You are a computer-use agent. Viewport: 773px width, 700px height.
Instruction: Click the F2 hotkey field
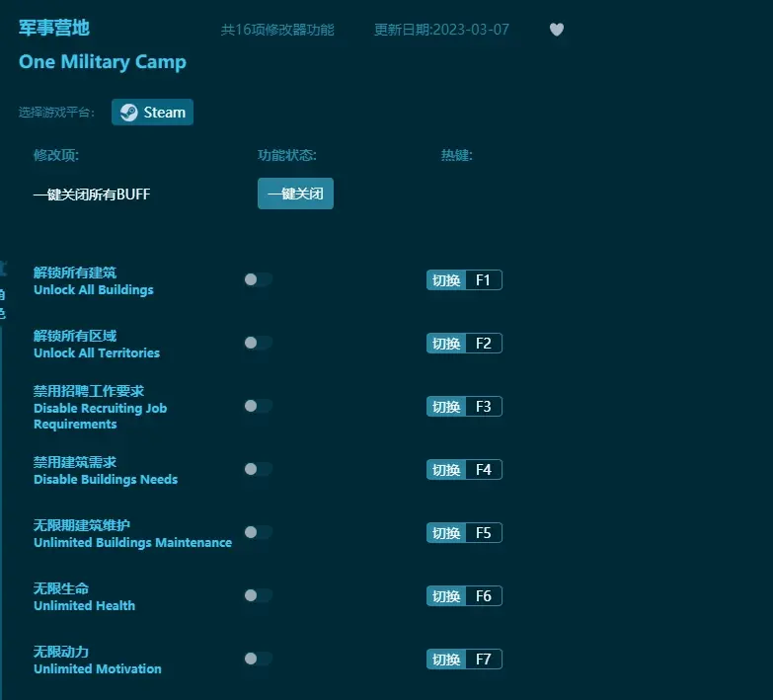coord(484,344)
